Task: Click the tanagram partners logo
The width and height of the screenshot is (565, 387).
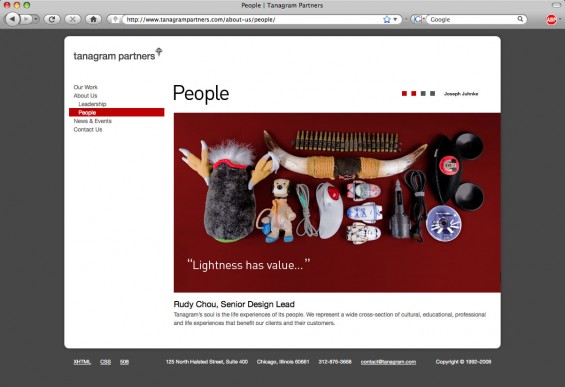Action: coord(118,54)
